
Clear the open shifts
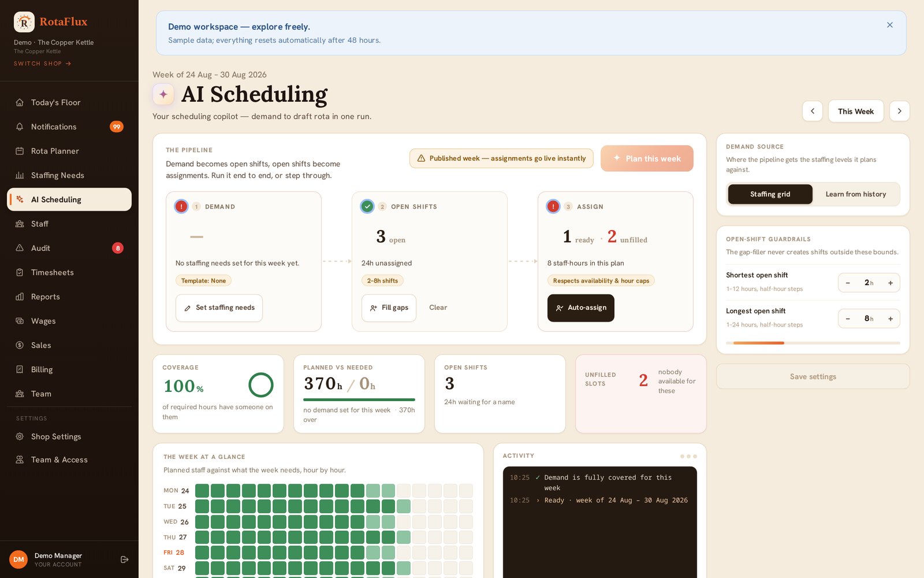coord(438,307)
